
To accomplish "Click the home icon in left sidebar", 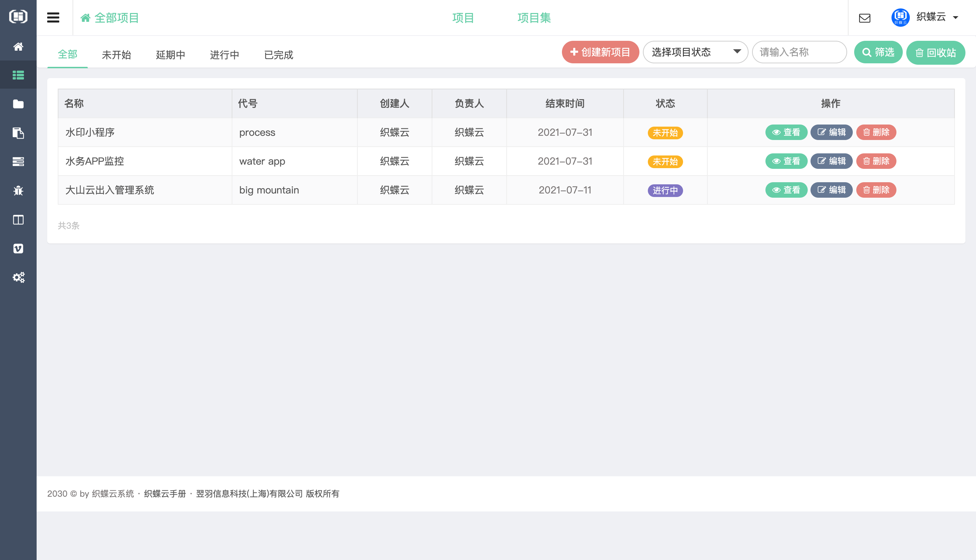I will 18,46.
